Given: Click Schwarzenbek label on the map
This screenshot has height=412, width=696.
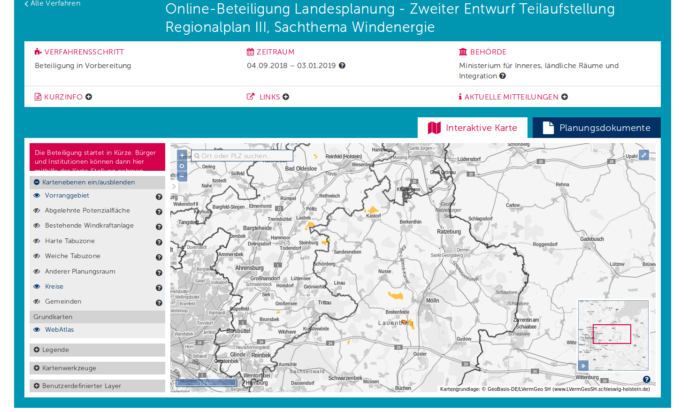Looking at the screenshot, I should [x=345, y=378].
